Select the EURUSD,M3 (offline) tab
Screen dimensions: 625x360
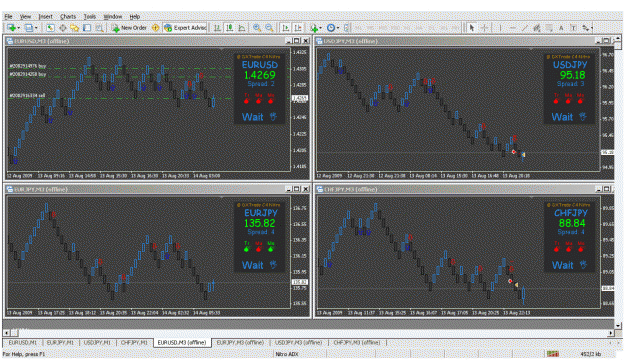pyautogui.click(x=182, y=342)
